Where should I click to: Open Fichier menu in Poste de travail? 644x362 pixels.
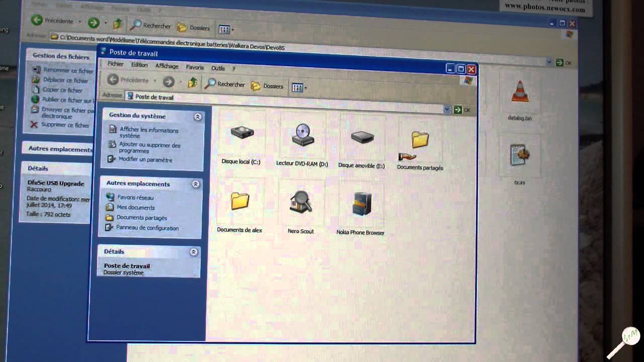pos(115,64)
